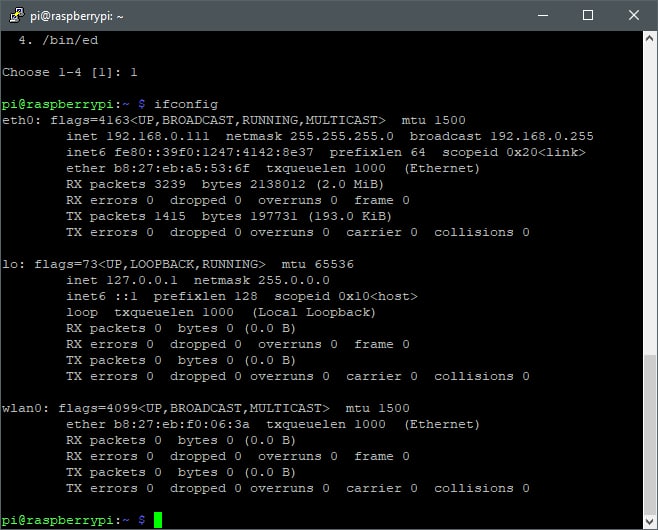This screenshot has width=658, height=530.
Task: Click 'scopeid 0x10<host>' text
Action: click(346, 296)
